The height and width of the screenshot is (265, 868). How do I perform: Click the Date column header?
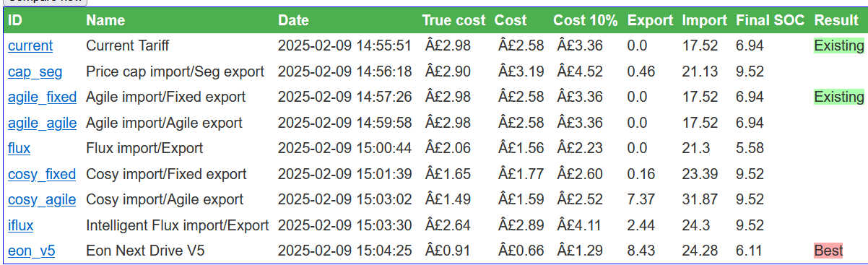pyautogui.click(x=293, y=21)
